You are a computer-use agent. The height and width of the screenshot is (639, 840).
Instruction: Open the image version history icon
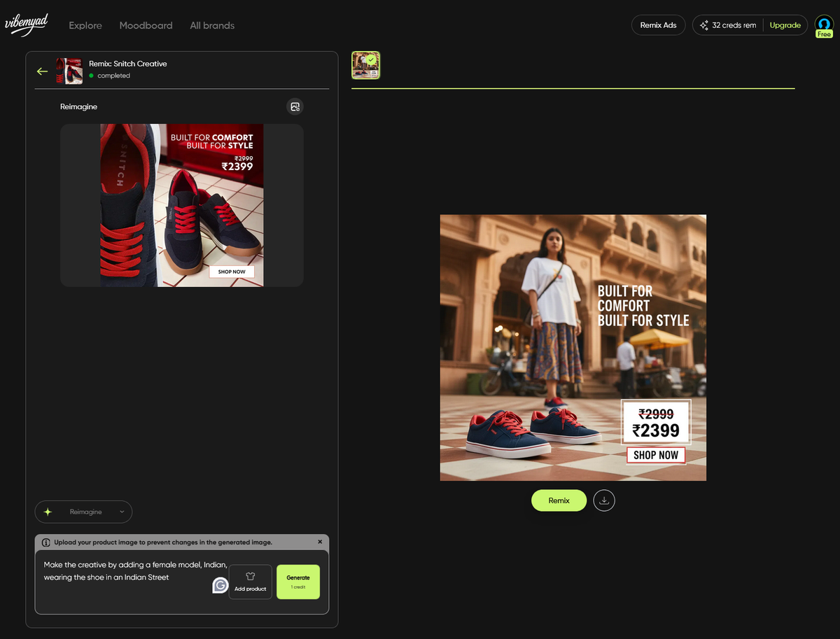point(295,106)
